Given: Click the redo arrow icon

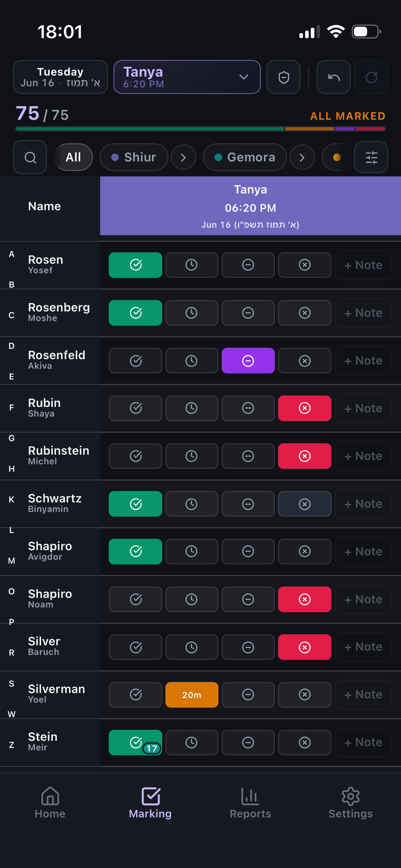Looking at the screenshot, I should point(371,77).
